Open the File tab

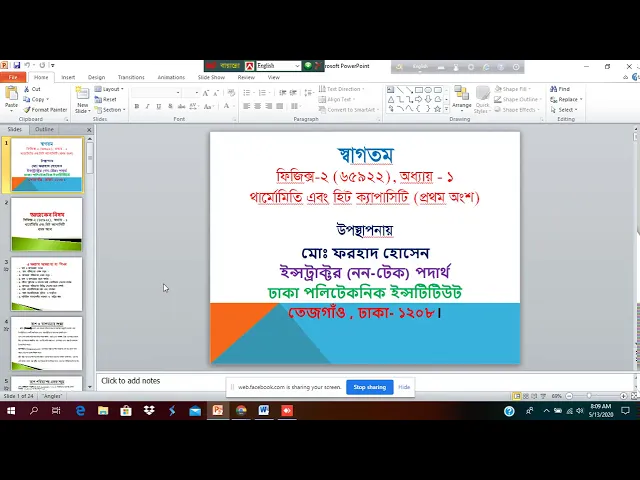pos(13,77)
